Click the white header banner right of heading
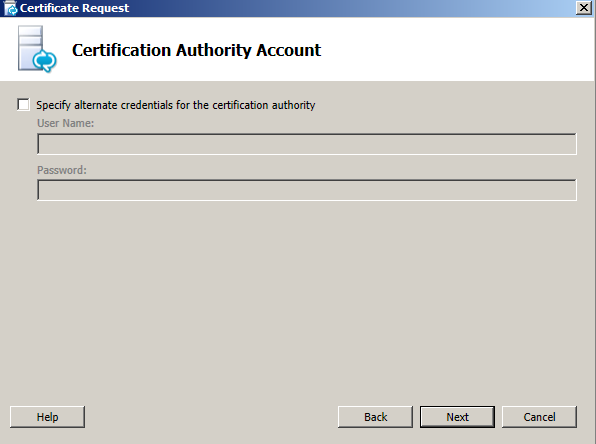 pyautogui.click(x=456, y=49)
